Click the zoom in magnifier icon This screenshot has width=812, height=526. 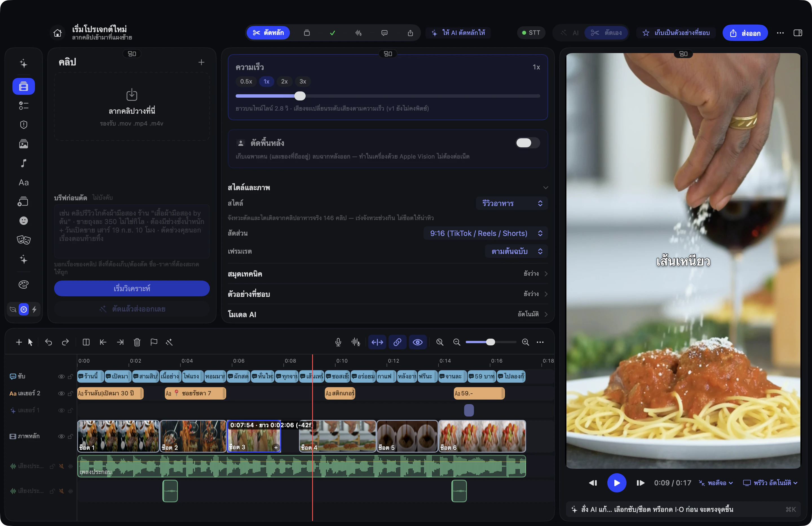(526, 342)
